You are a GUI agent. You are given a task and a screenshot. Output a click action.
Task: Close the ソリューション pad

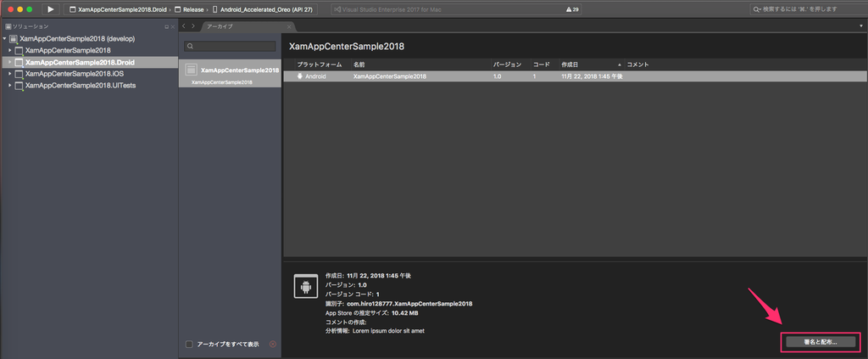point(173,26)
